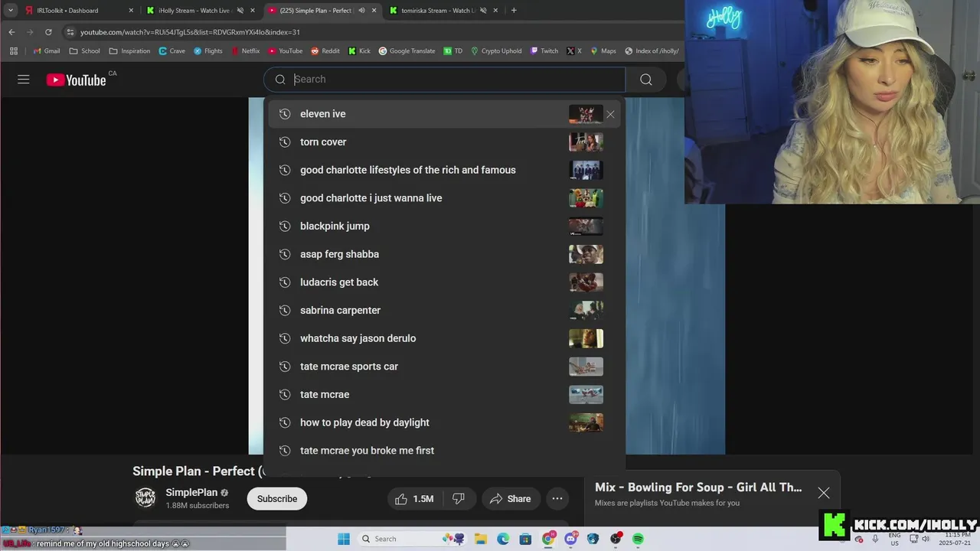Close the Bowling For Soup mix panel
The height and width of the screenshot is (551, 980).
(824, 493)
